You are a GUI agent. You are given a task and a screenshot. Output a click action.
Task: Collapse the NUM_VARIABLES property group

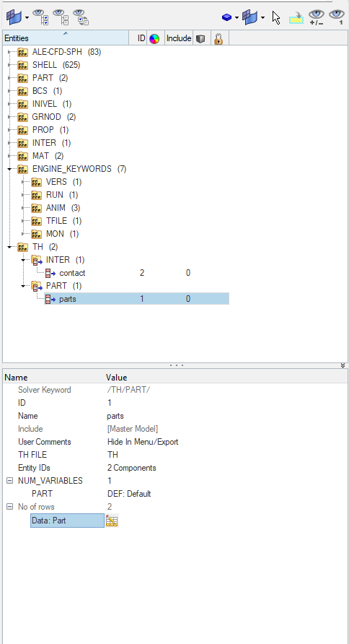point(10,481)
